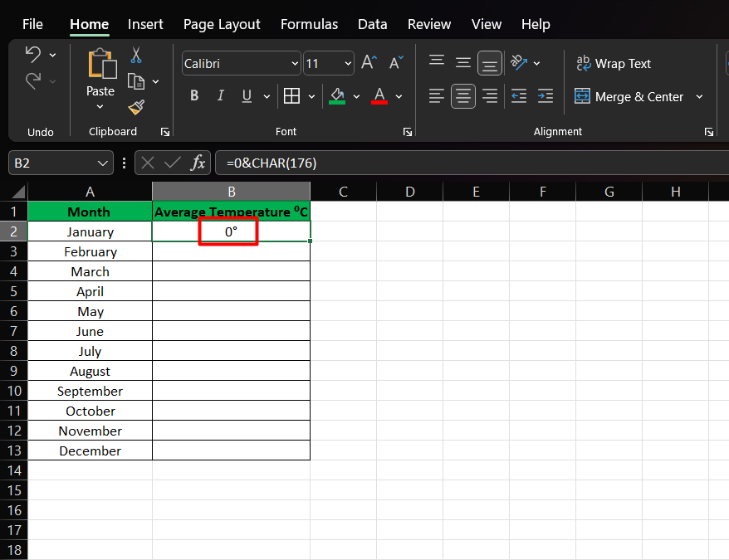Screen dimensions: 729x560
Task: Switch to the Data tab
Action: click(x=373, y=24)
